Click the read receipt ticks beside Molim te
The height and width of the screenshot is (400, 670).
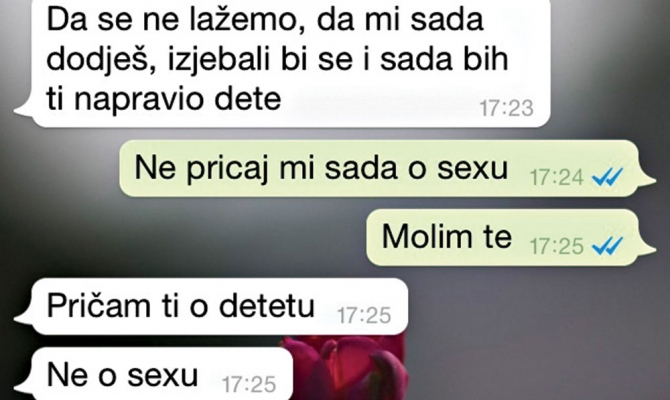click(607, 246)
